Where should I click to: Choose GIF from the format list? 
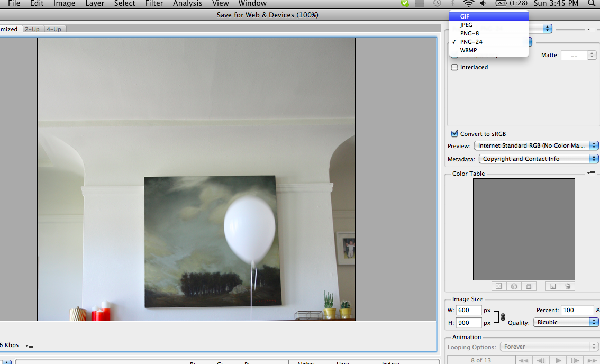pos(489,16)
